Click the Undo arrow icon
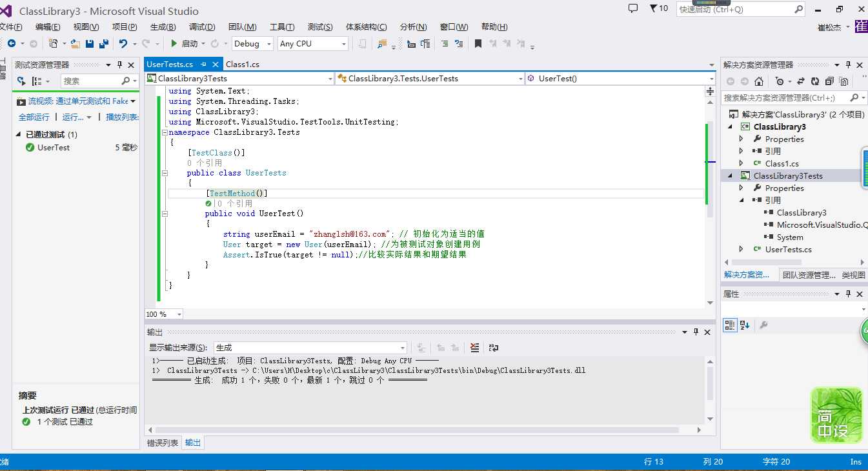 (x=123, y=43)
